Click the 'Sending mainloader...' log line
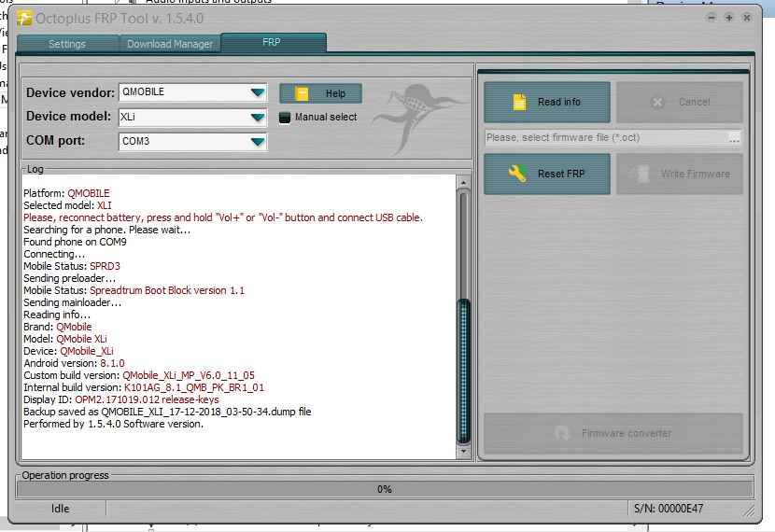The image size is (775, 532). click(72, 302)
